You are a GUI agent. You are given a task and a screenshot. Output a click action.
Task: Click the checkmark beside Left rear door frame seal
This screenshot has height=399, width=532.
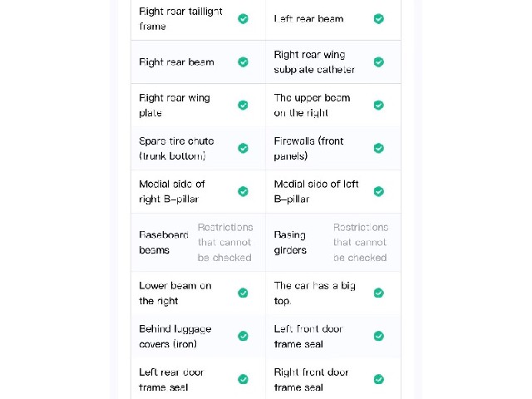click(243, 379)
